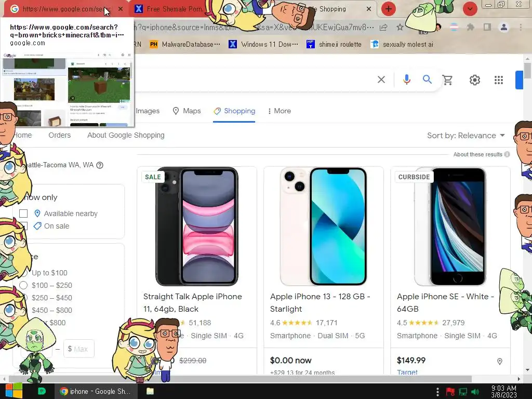532x399 pixels.
Task: Open the MalwareDatabase bookmark
Action: [185, 45]
